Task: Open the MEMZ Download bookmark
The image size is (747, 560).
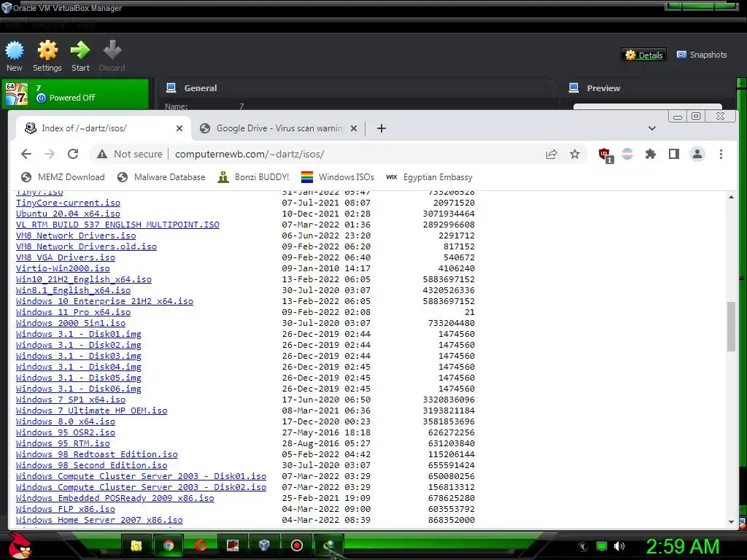Action: coord(63,177)
